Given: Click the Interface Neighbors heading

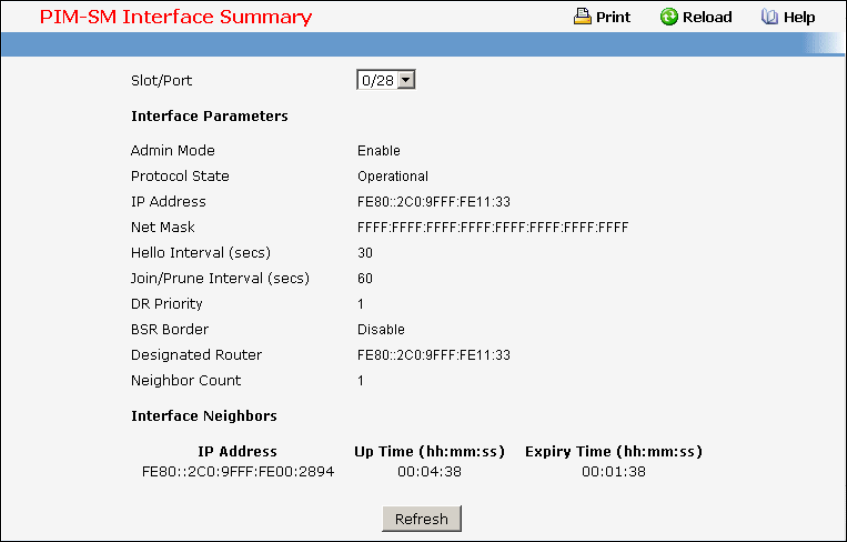Looking at the screenshot, I should (x=204, y=415).
